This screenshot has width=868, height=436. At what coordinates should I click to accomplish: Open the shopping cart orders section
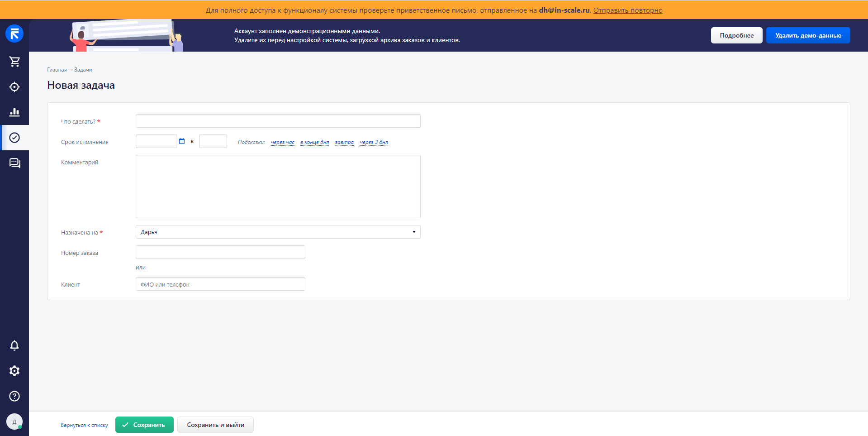click(14, 62)
